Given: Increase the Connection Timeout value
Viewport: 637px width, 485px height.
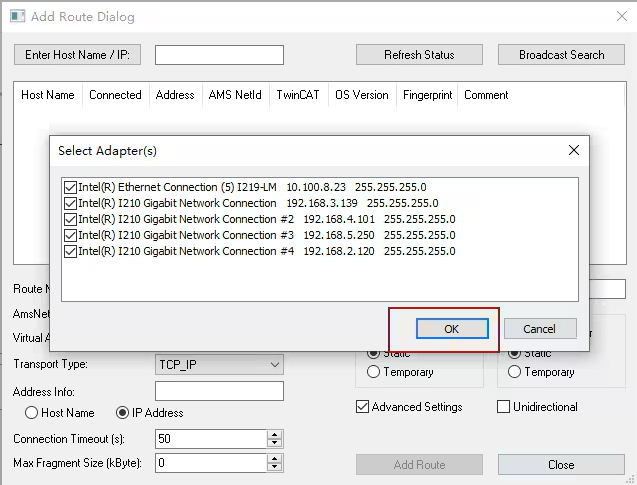Looking at the screenshot, I should click(274, 435).
